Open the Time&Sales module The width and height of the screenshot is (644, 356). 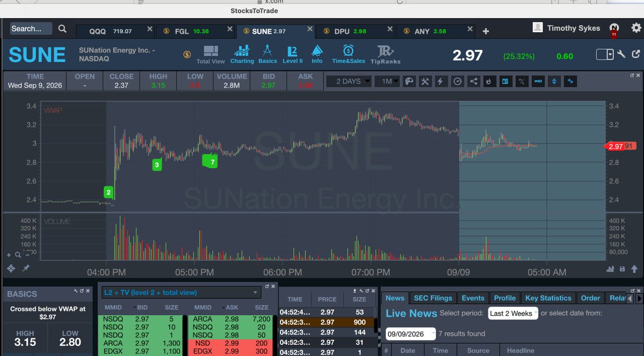coord(348,55)
